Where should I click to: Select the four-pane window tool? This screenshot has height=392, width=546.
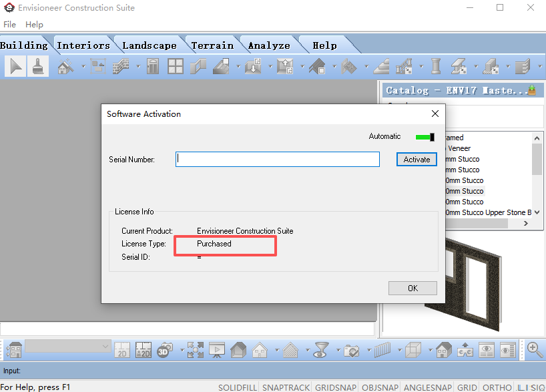point(175,66)
